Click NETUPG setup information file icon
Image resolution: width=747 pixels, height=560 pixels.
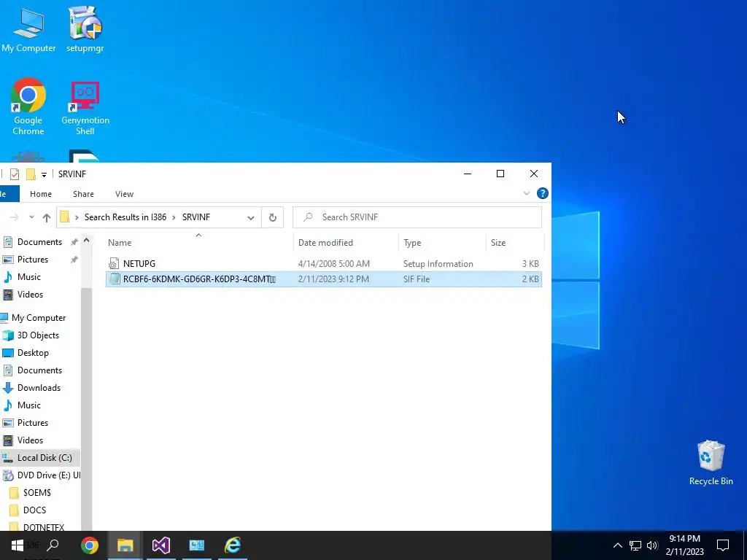pyautogui.click(x=113, y=263)
